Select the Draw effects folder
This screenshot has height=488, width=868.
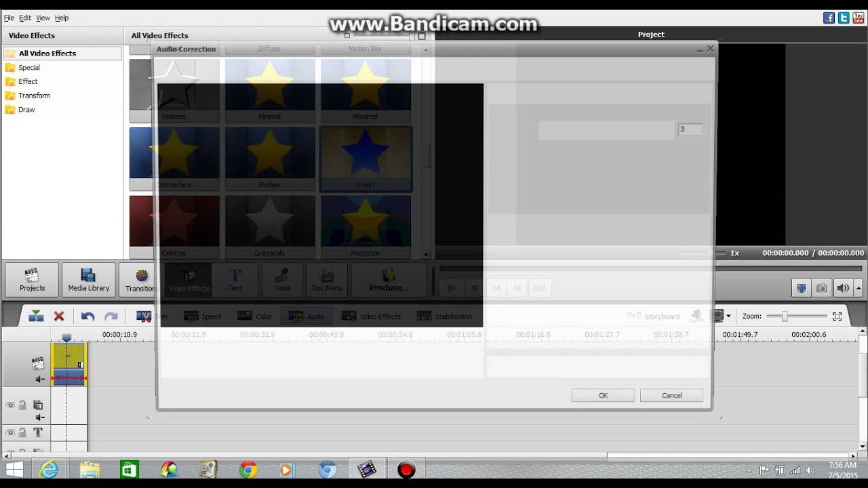pos(26,110)
